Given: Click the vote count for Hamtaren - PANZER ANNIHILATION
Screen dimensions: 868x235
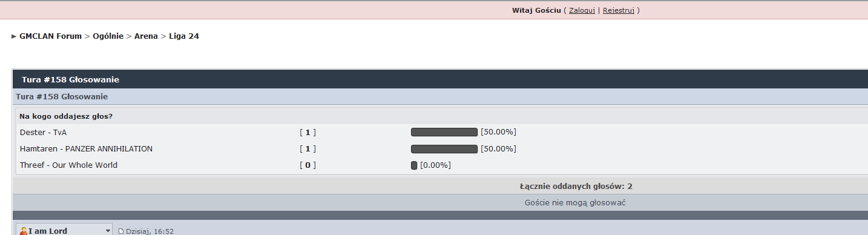Looking at the screenshot, I should coord(307,148).
